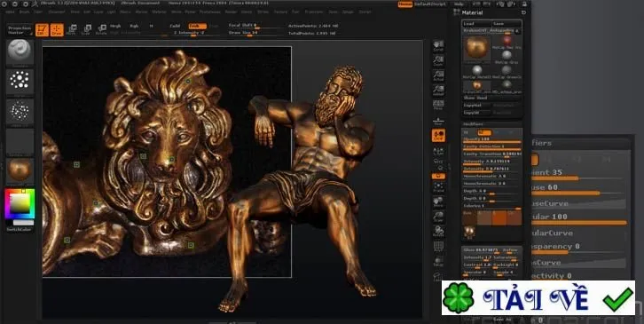
Task: Click the Move transform icon in top toolbar
Action: click(72, 29)
